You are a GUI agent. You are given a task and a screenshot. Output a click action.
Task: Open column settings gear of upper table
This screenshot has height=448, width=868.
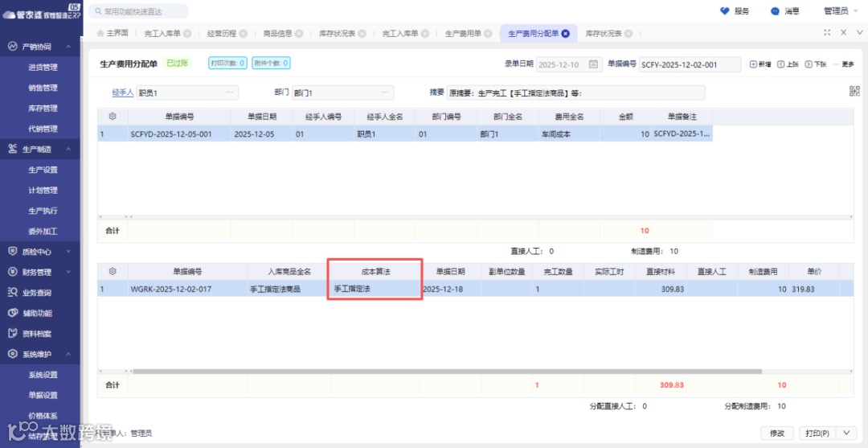[113, 117]
